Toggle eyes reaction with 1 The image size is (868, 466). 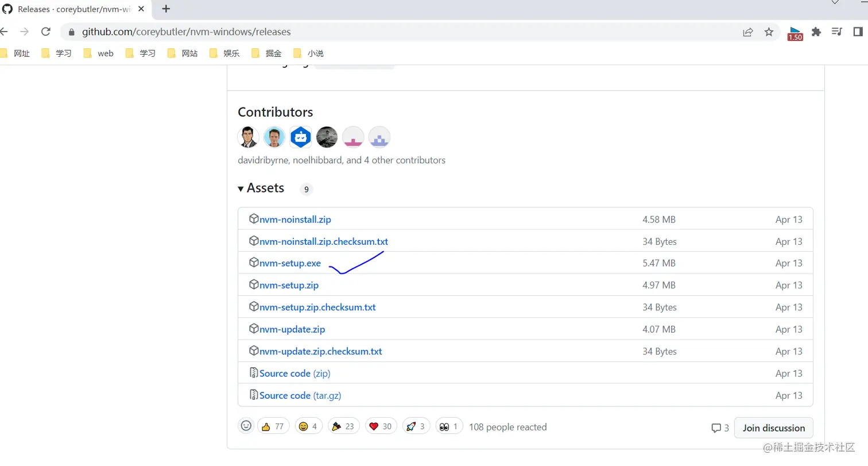pyautogui.click(x=449, y=426)
